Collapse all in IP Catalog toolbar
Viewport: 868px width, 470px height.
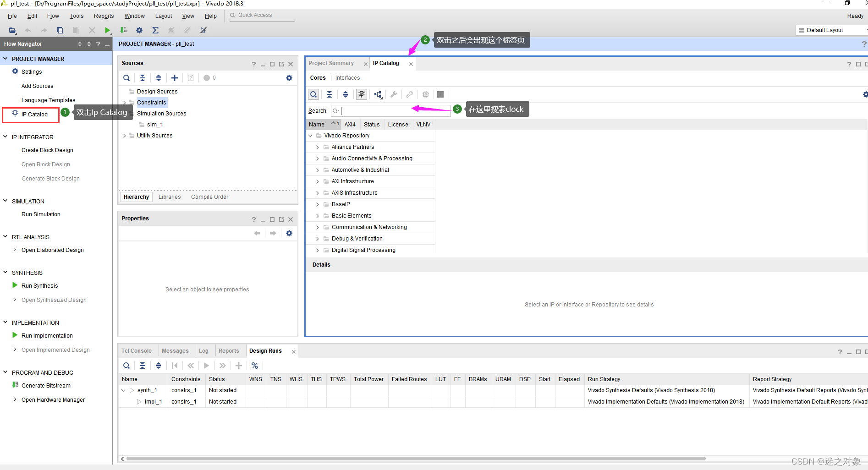(330, 94)
